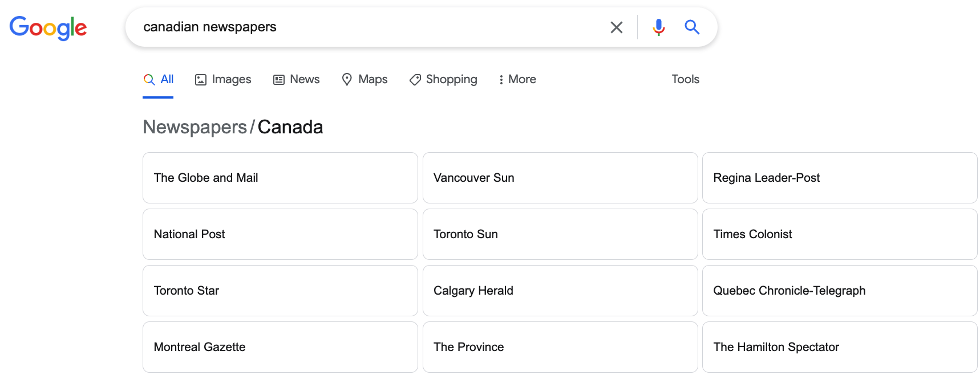The width and height of the screenshot is (980, 375).
Task: Select the Quebec Chronicle-Telegraph card
Action: tap(840, 291)
